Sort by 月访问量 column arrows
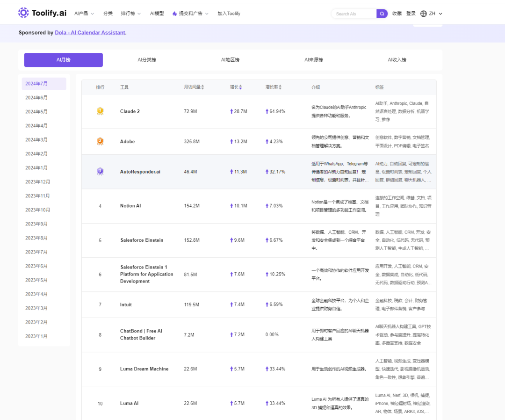 (x=202, y=87)
